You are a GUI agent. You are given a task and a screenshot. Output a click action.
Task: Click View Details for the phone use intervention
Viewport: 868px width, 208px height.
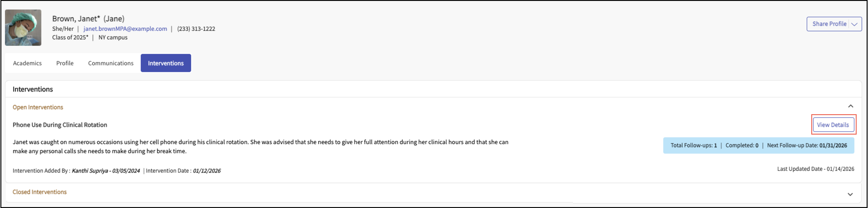(x=833, y=125)
